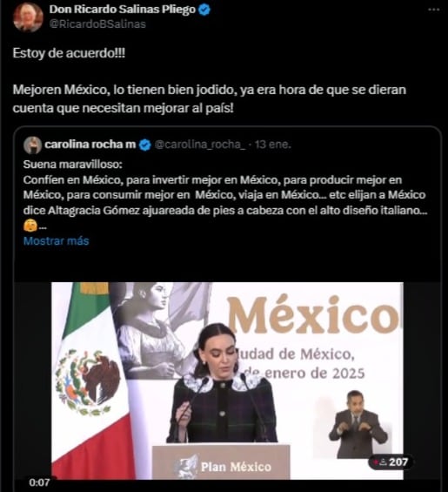Click the Mexican flag in the video
Image resolution: width=448 pixels, height=492 pixels.
[92, 381]
